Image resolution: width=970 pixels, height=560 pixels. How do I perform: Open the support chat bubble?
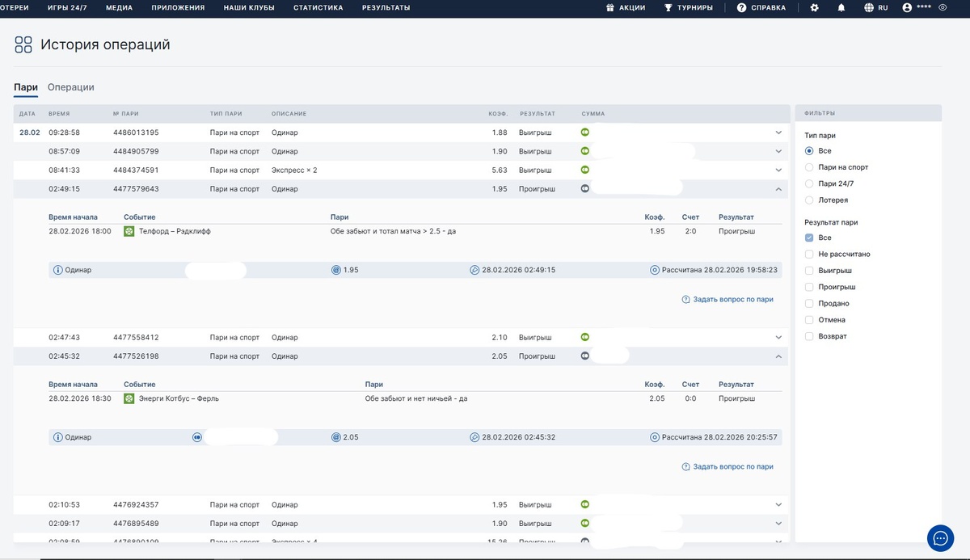tap(940, 537)
